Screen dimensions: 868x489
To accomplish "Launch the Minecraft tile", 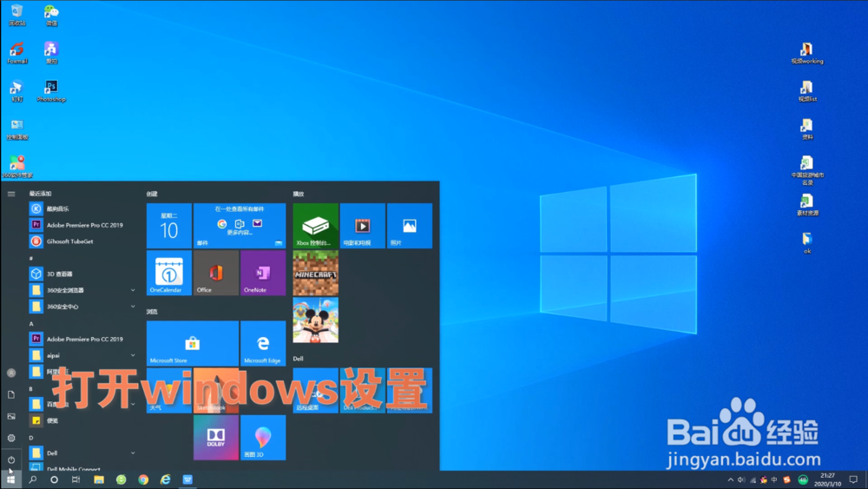I will (x=316, y=273).
